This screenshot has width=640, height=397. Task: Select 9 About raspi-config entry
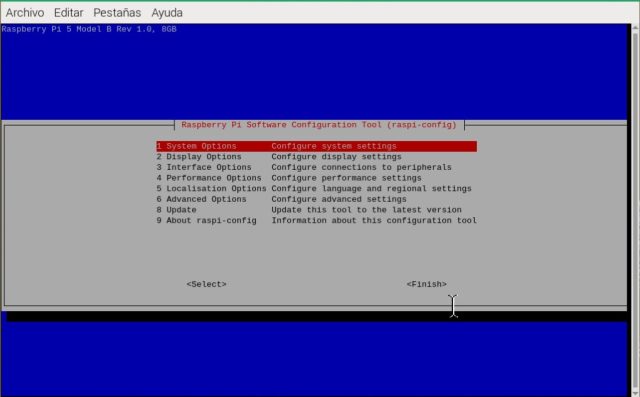coord(316,220)
